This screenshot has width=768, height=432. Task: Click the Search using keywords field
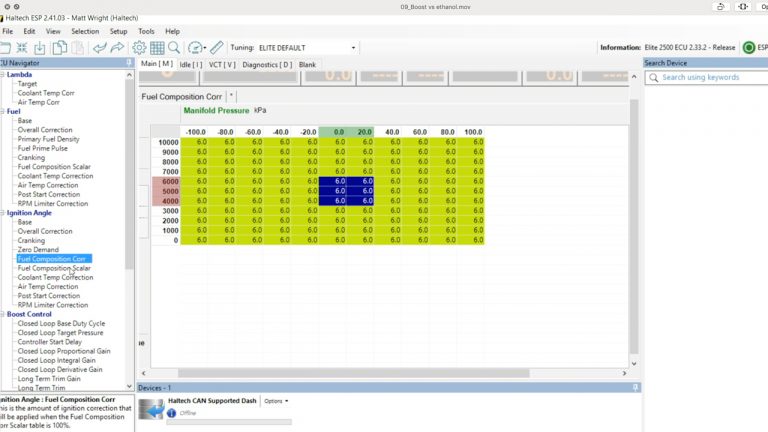[705, 77]
